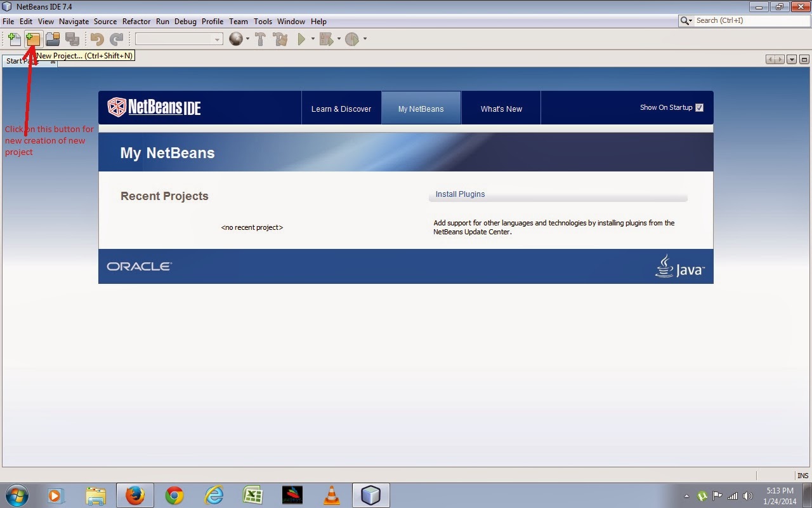The height and width of the screenshot is (508, 812).
Task: Open the View menu
Action: tap(46, 21)
